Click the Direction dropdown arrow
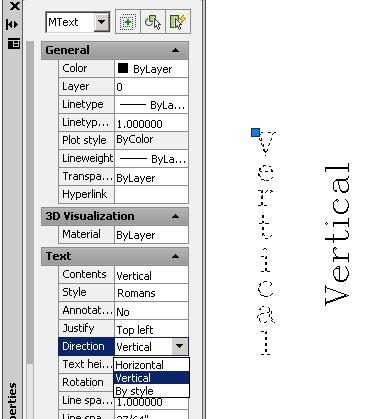372x419 pixels. click(179, 346)
